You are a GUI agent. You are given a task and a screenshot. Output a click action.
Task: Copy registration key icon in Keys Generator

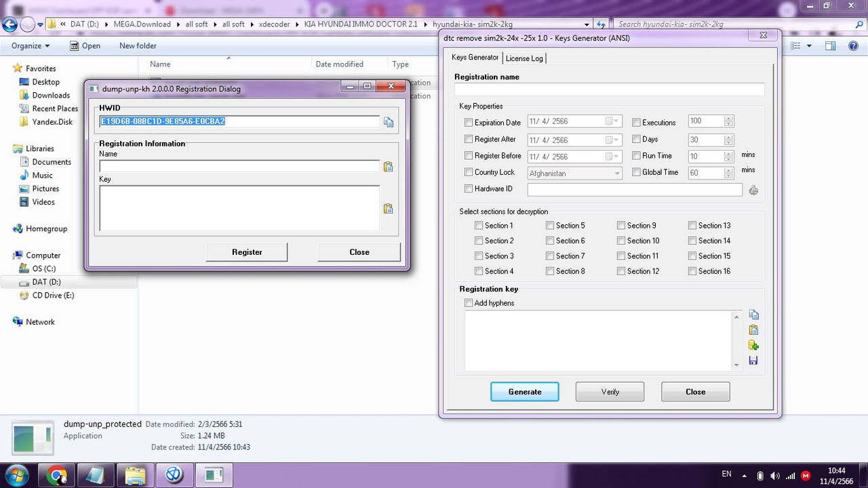click(x=753, y=315)
